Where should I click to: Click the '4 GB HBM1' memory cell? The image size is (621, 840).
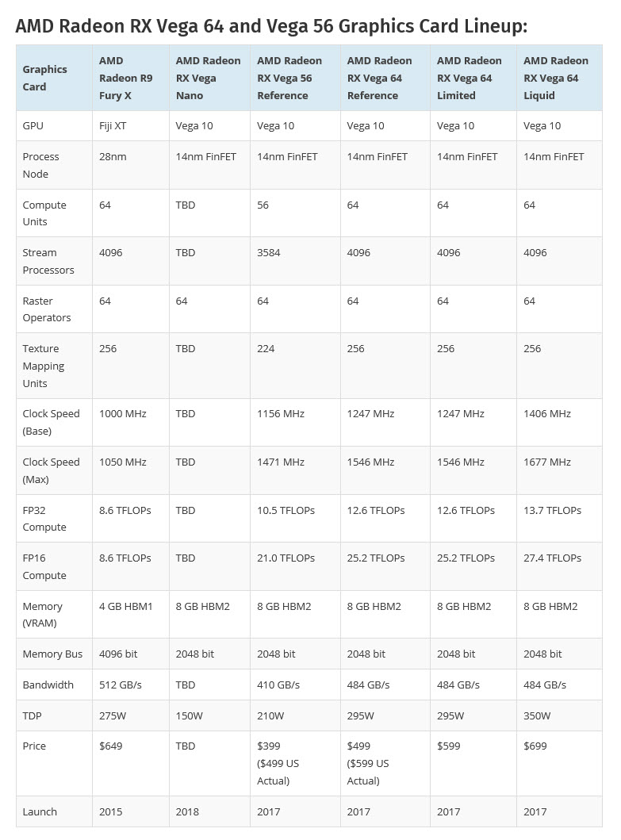126,606
